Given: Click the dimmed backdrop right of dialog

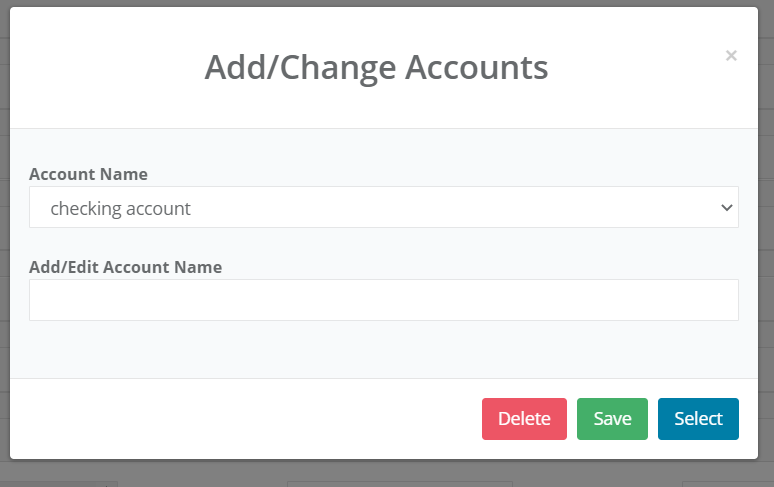Looking at the screenshot, I should click(x=767, y=240).
